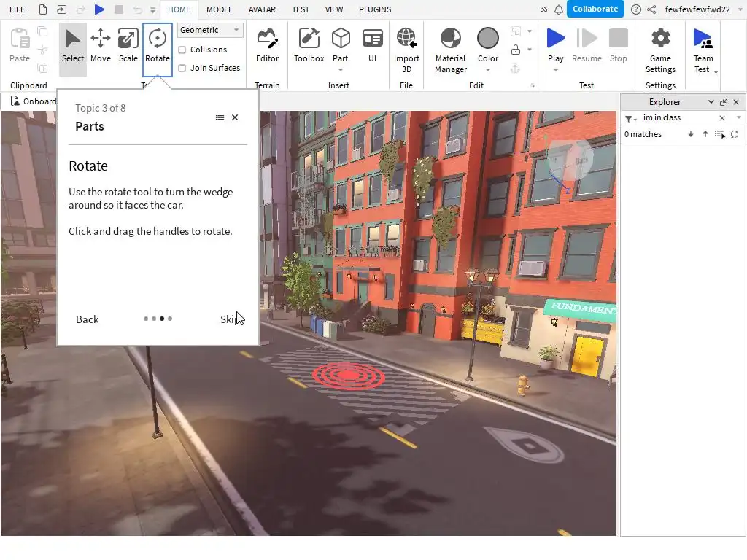
Task: Click the HOME ribbon tab
Action: pyautogui.click(x=179, y=9)
